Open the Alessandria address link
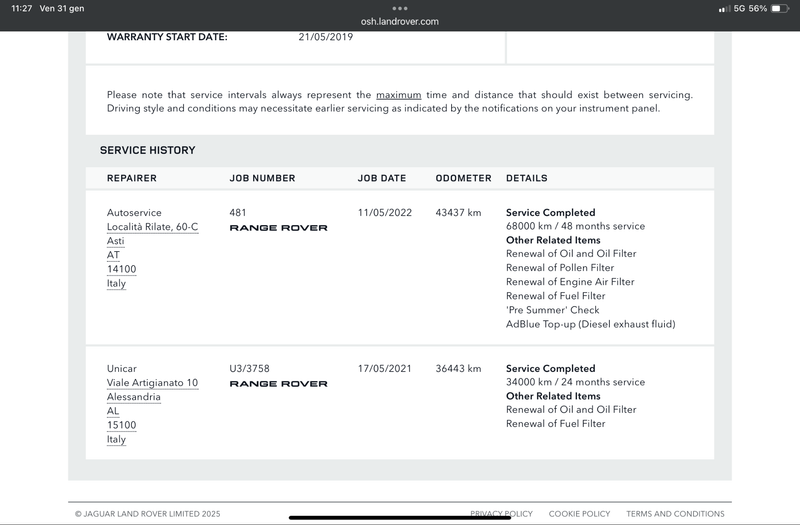The image size is (800, 525). [x=134, y=397]
